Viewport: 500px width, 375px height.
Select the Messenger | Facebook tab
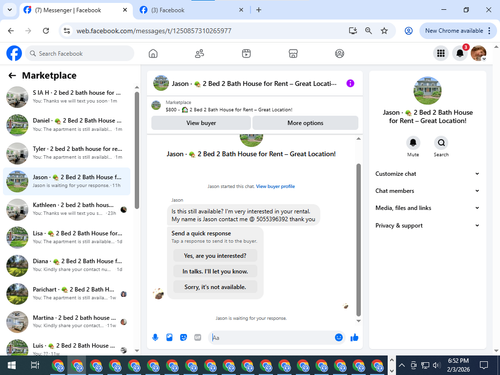click(76, 10)
